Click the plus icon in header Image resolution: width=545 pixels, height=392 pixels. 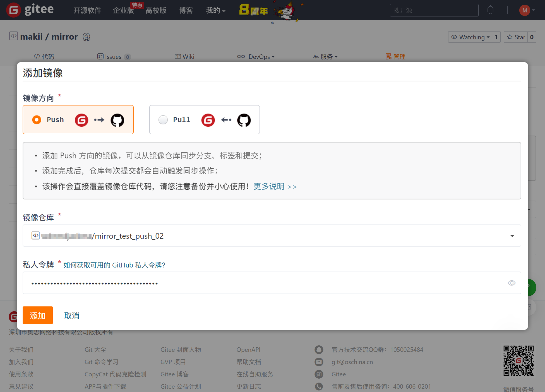coord(507,10)
